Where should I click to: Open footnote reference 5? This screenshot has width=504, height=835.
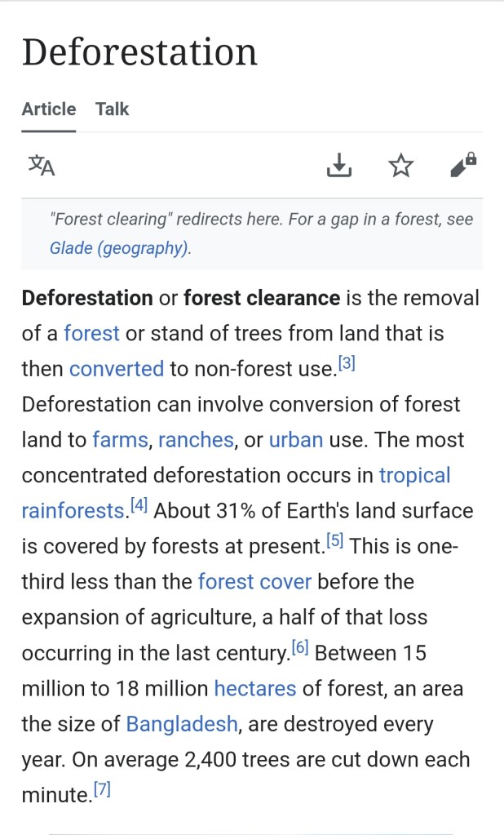click(x=334, y=541)
